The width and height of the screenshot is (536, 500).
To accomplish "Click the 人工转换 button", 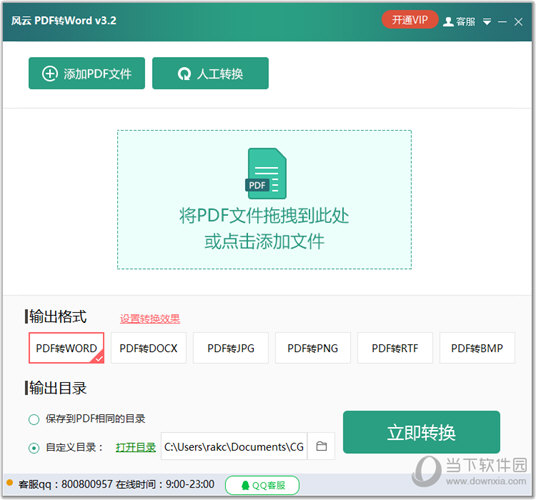I will tap(210, 73).
